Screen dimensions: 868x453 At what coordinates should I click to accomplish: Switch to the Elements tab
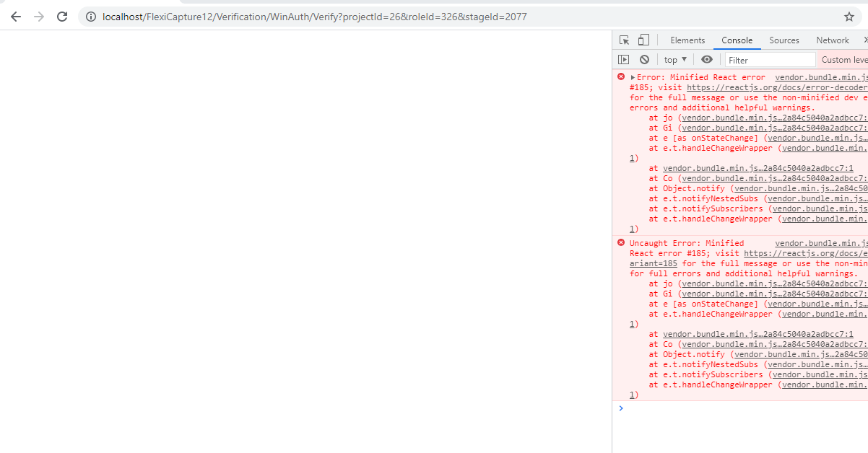pos(687,40)
